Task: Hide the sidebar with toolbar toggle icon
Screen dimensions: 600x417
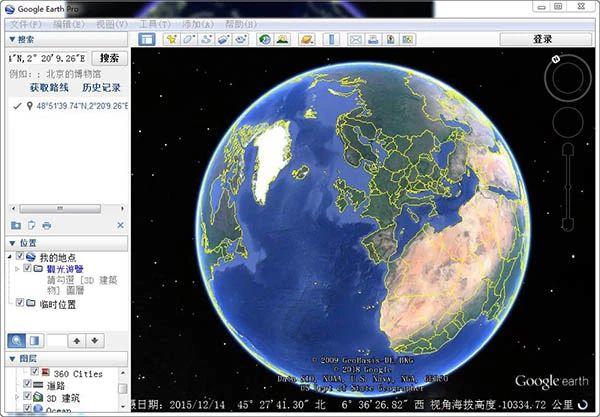Action: click(147, 39)
